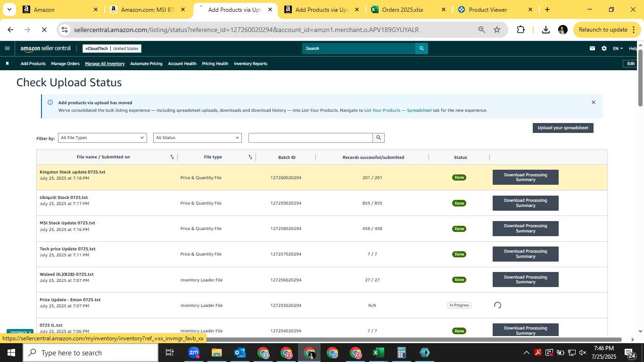Dismiss the 'Add products via upload has moved' banner
Image resolution: width=644 pixels, height=362 pixels.
[x=594, y=102]
